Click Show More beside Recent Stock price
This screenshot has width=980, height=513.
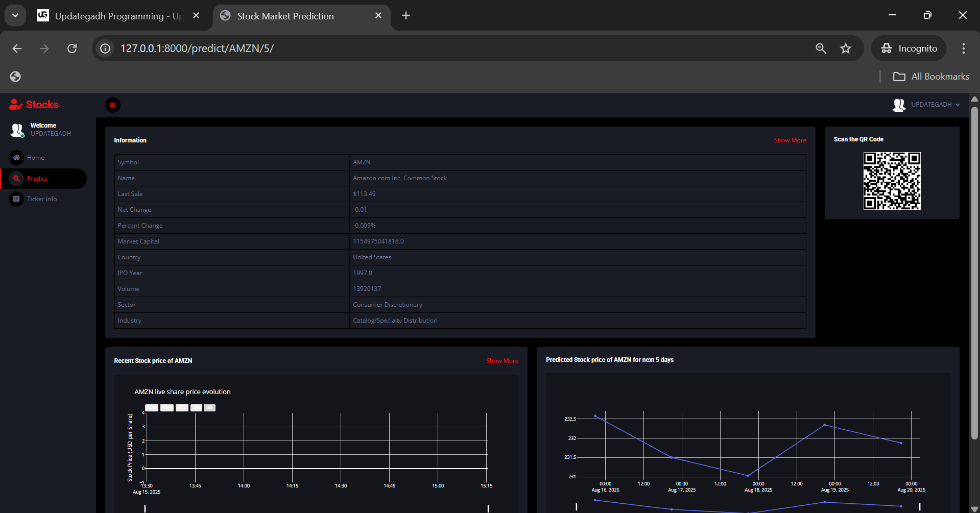coord(502,361)
